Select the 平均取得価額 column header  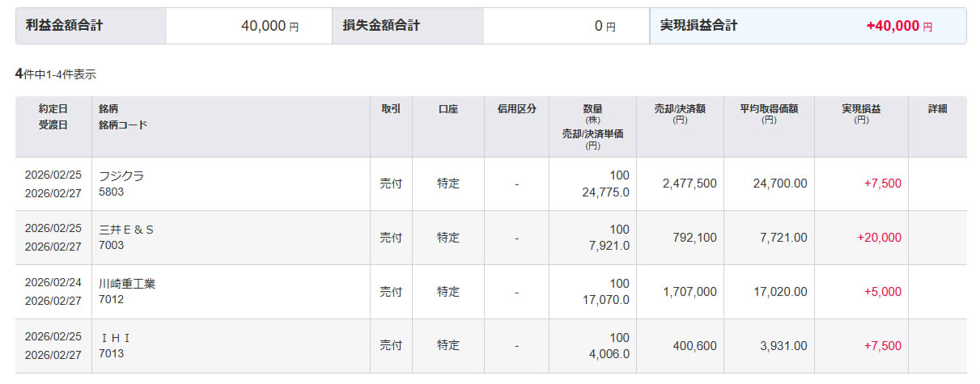[x=769, y=109]
